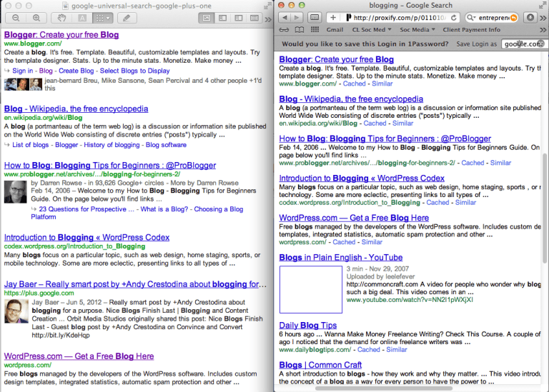This screenshot has height=392, width=549.
Task: Switch Preview to Content Only view
Action: (x=207, y=18)
